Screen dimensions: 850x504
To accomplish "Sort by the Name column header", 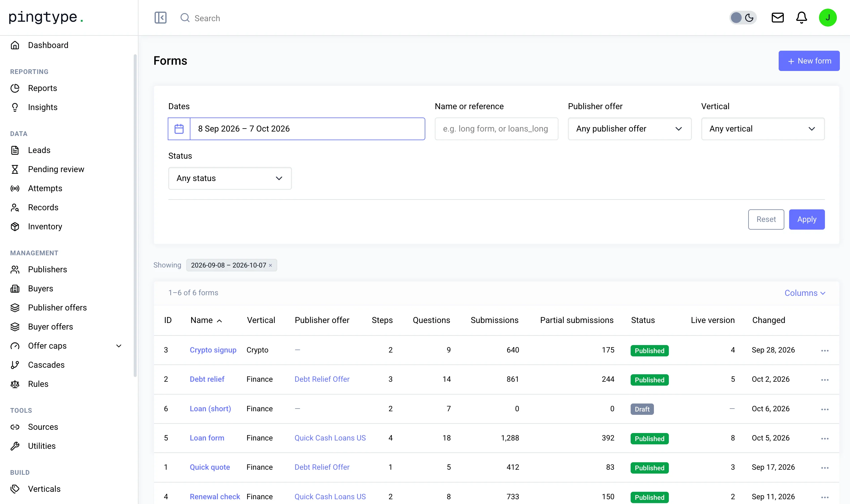I will [206, 320].
